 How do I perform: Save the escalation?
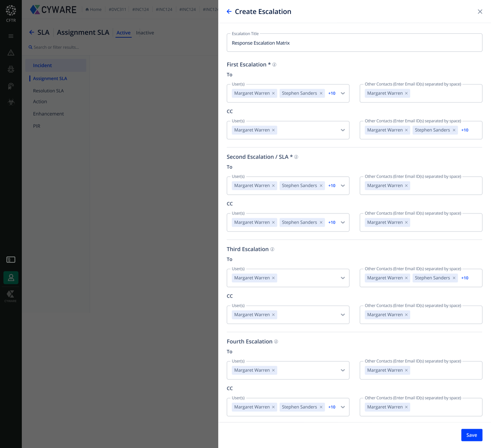coord(471,435)
